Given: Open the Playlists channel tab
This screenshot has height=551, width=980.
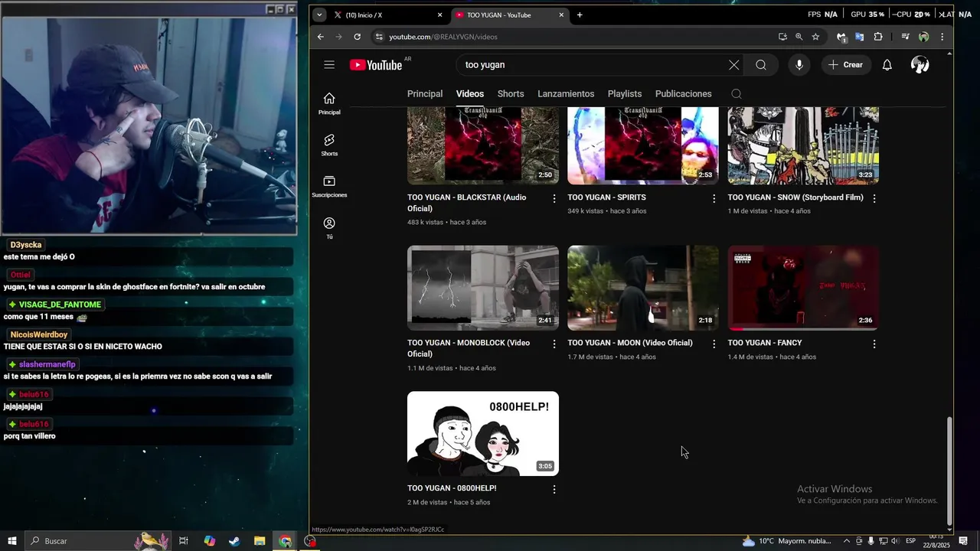Looking at the screenshot, I should (x=625, y=94).
